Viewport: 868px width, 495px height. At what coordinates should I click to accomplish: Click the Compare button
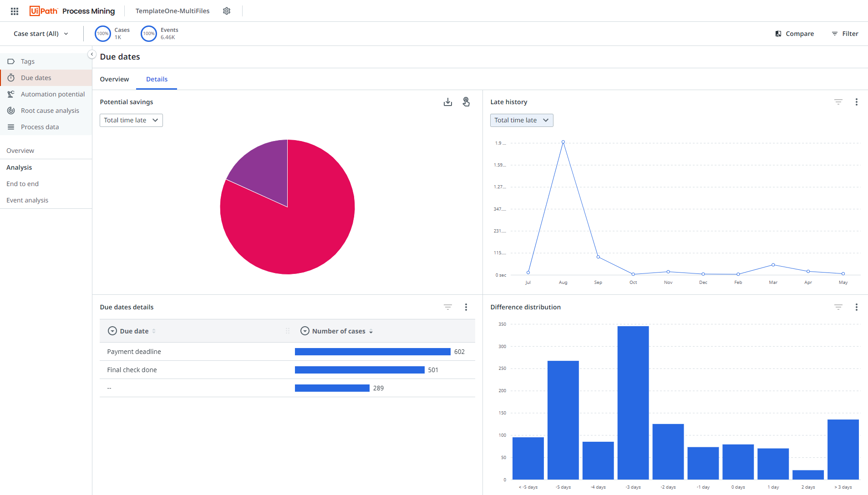[794, 34]
